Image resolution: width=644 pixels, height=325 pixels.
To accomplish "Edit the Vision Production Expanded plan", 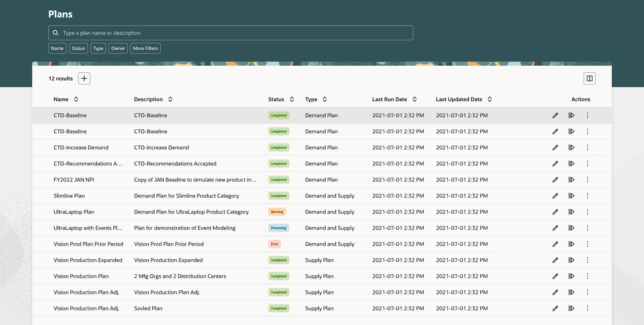I will [x=555, y=260].
